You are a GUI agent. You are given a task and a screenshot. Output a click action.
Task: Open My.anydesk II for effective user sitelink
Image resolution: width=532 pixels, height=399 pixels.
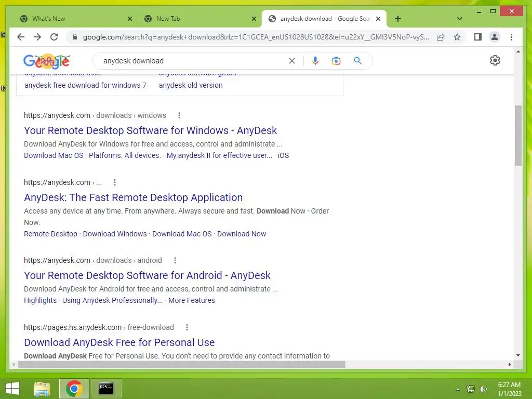pos(219,155)
